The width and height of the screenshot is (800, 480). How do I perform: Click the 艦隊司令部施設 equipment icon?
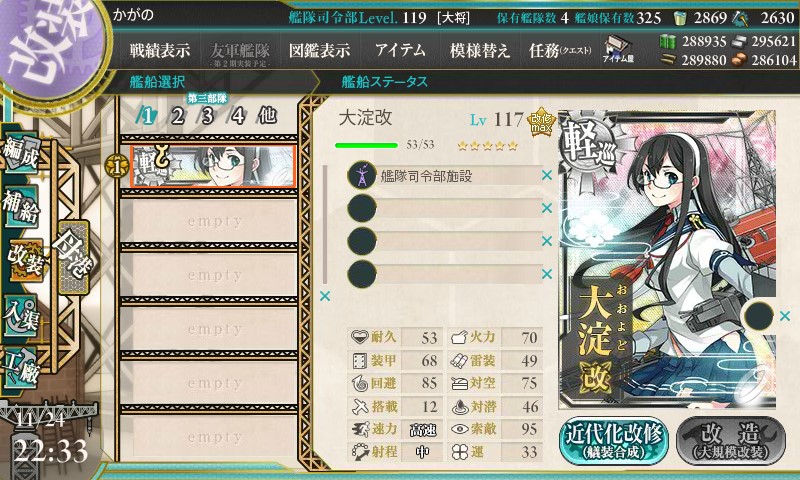(x=362, y=175)
